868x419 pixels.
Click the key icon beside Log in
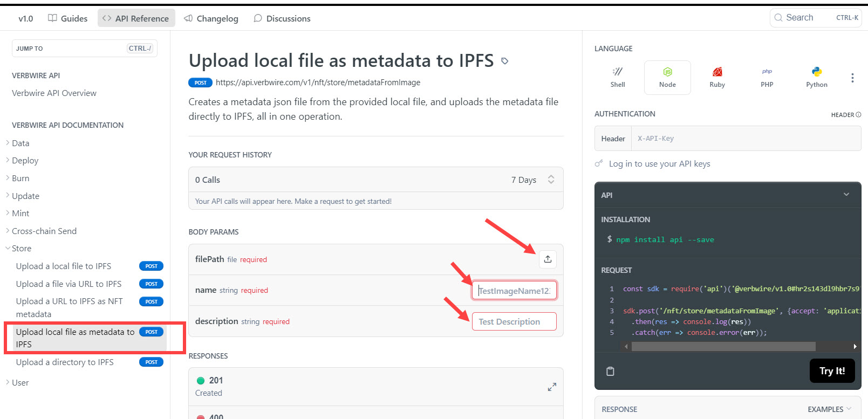pos(599,163)
